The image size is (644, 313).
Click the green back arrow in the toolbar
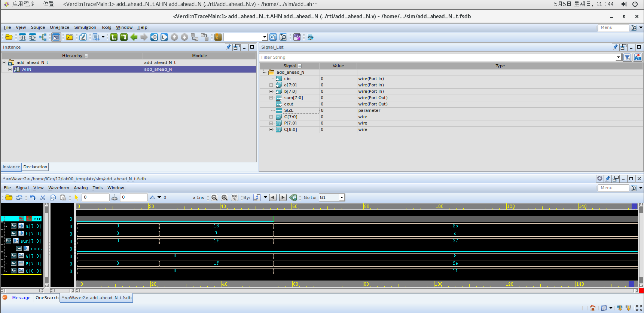(134, 37)
